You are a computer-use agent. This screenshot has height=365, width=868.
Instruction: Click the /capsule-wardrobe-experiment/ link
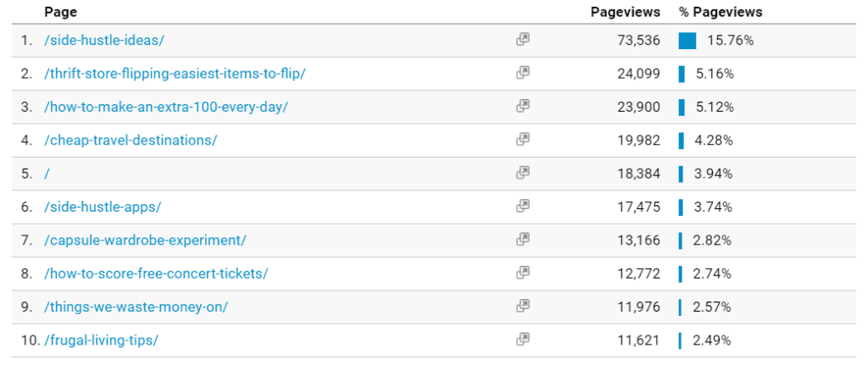point(145,241)
